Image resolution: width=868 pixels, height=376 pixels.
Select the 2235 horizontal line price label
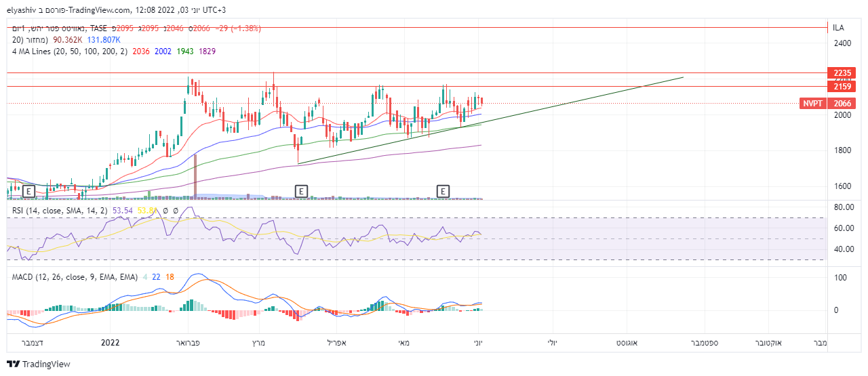[842, 72]
